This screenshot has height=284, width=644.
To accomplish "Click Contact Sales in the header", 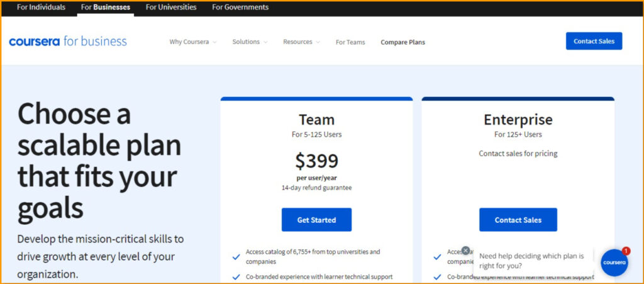I will [594, 41].
